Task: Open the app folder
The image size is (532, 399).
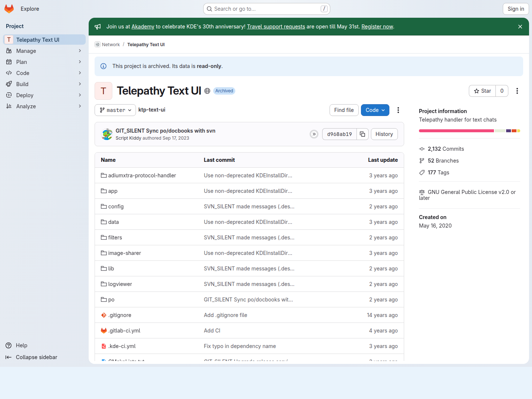Action: click(x=113, y=191)
